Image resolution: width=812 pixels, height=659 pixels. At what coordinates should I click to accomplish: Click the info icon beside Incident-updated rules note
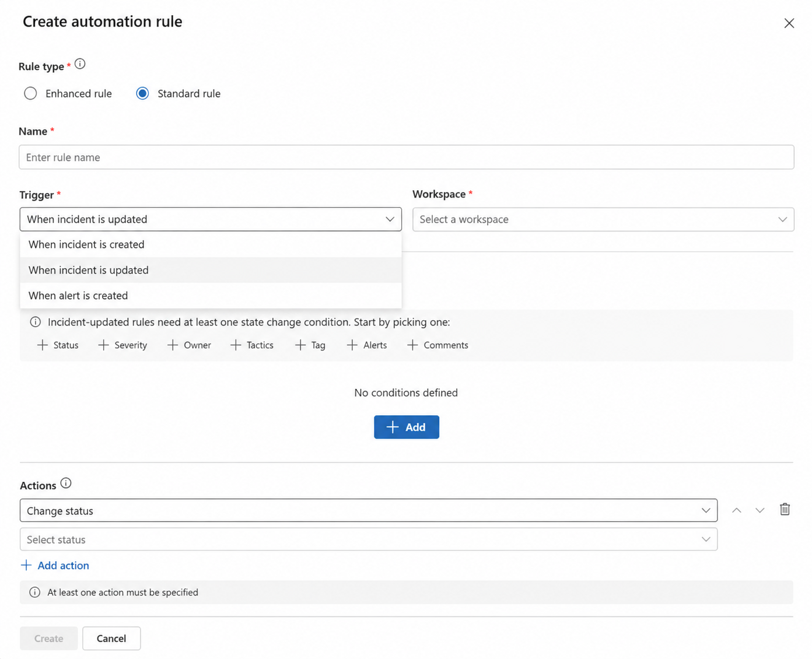(x=36, y=322)
